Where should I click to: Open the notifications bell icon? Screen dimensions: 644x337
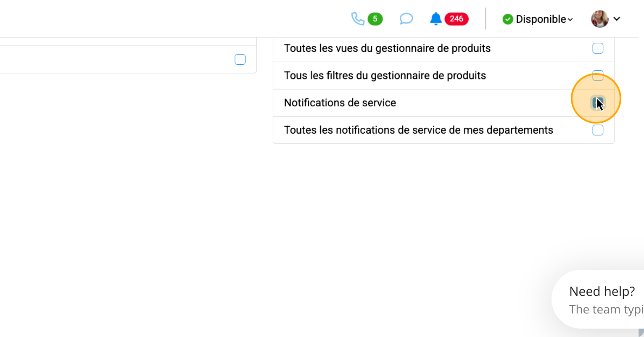[x=435, y=19]
